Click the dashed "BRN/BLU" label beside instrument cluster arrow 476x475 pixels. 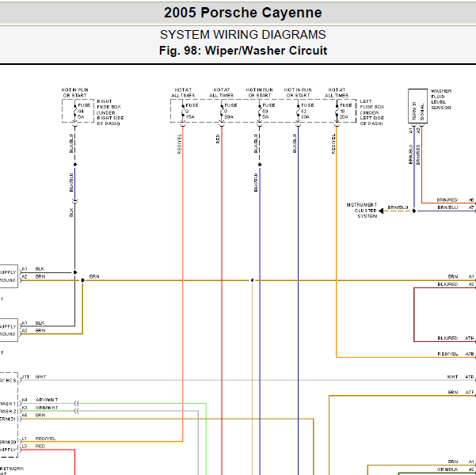click(398, 207)
